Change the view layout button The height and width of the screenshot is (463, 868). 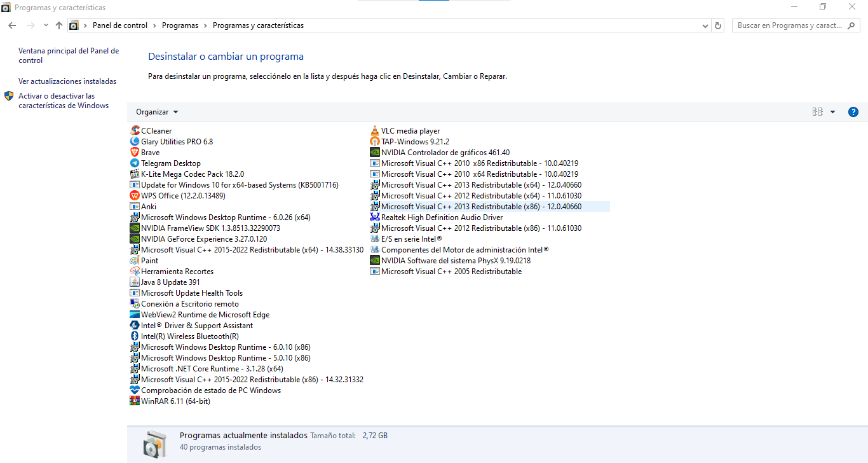[818, 112]
